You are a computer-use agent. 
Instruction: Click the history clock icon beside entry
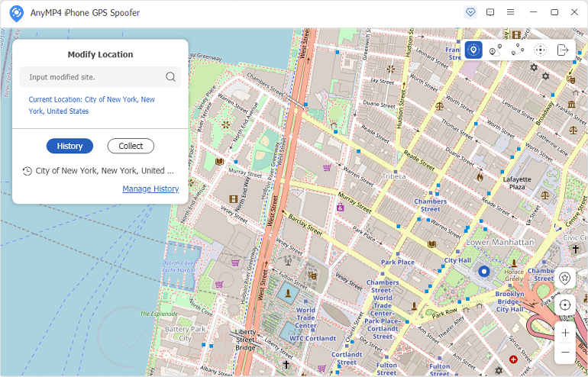point(27,171)
